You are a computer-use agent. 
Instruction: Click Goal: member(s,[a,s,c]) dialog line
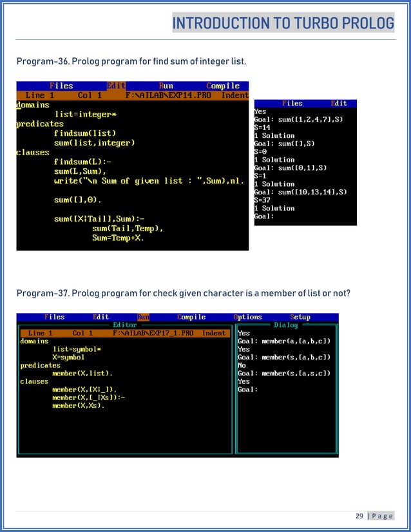coord(284,374)
